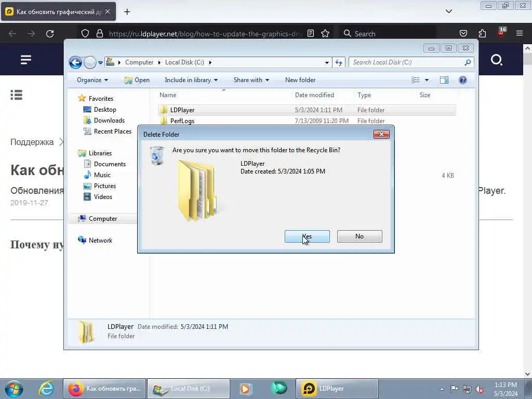Viewport: 532px width, 399px height.
Task: Close the Delete Folder dialog
Action: click(381, 135)
